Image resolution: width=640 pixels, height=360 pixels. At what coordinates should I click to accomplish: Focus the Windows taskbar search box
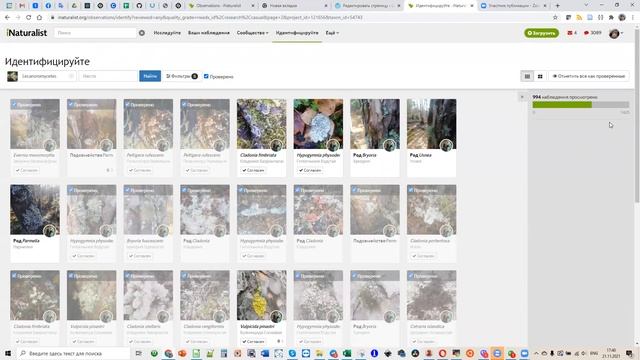point(73,353)
